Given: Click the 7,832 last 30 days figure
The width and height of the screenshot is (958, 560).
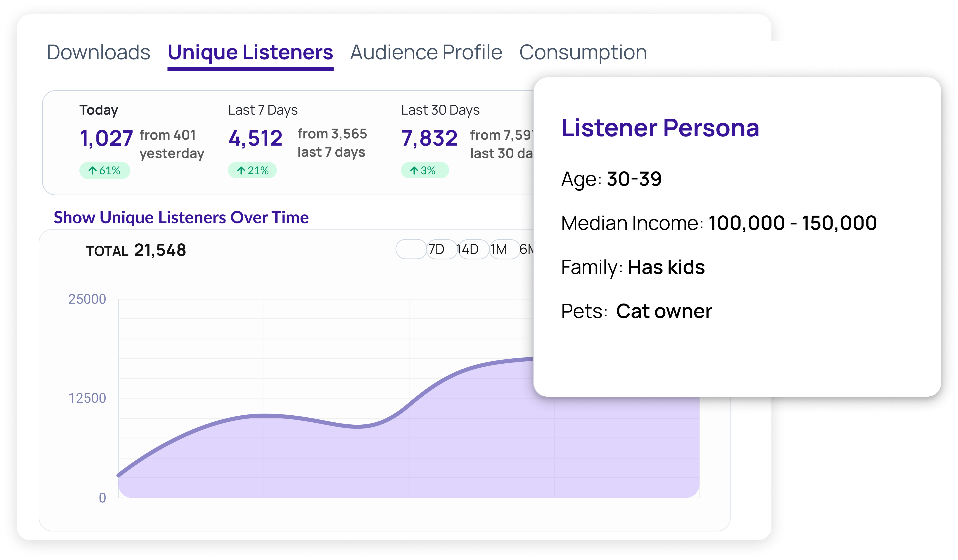Looking at the screenshot, I should [x=429, y=138].
